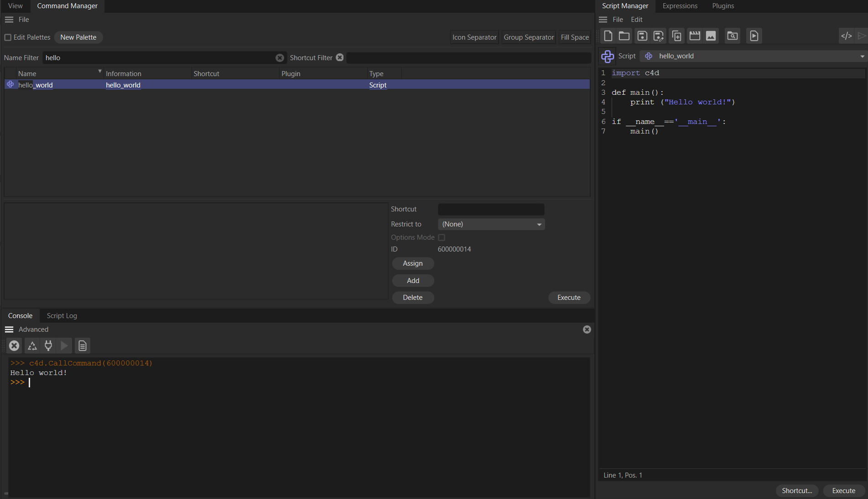
Task: Click the Shortcut assignment field
Action: click(491, 209)
